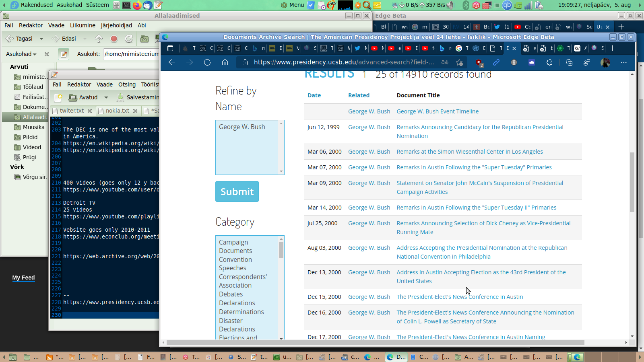Open Rakendused menu in the top panel

[37, 5]
